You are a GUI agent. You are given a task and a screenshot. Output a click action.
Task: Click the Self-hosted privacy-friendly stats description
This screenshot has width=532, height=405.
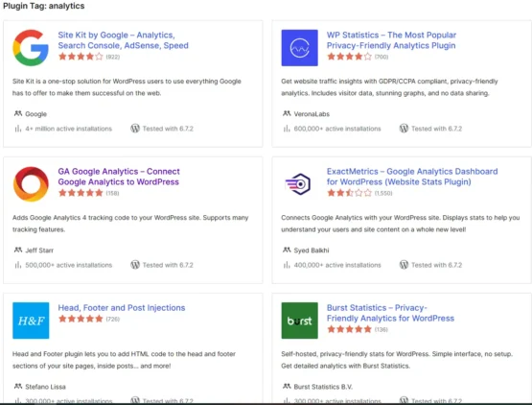[x=397, y=360]
